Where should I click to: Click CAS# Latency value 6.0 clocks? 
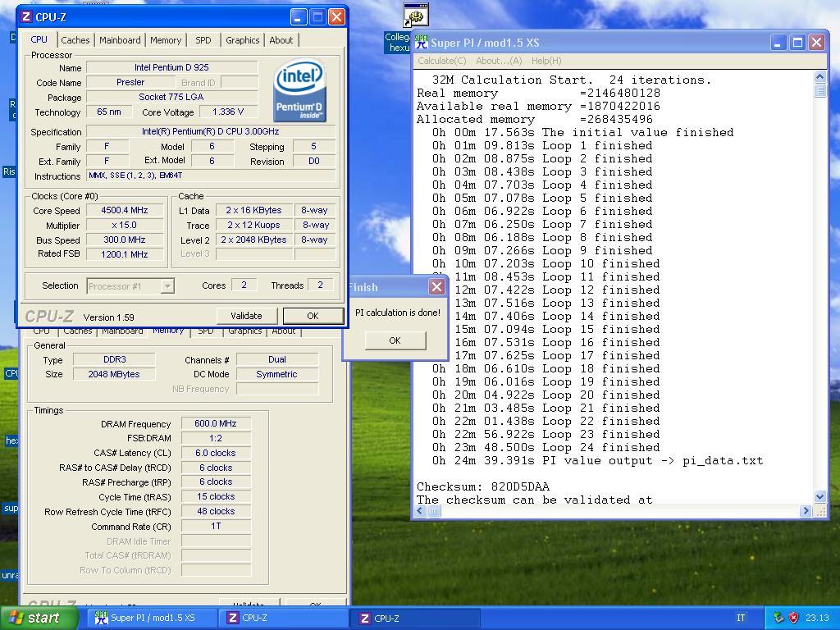point(216,453)
